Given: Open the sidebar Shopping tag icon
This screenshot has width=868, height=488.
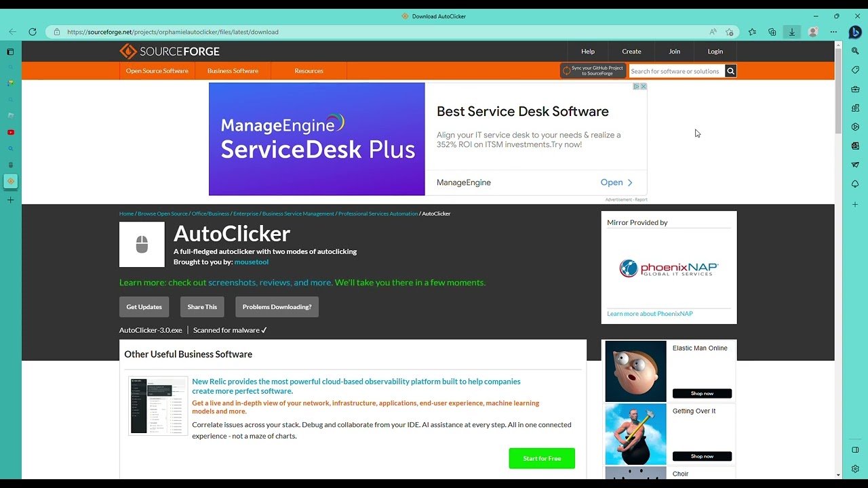Looking at the screenshot, I should pyautogui.click(x=855, y=70).
